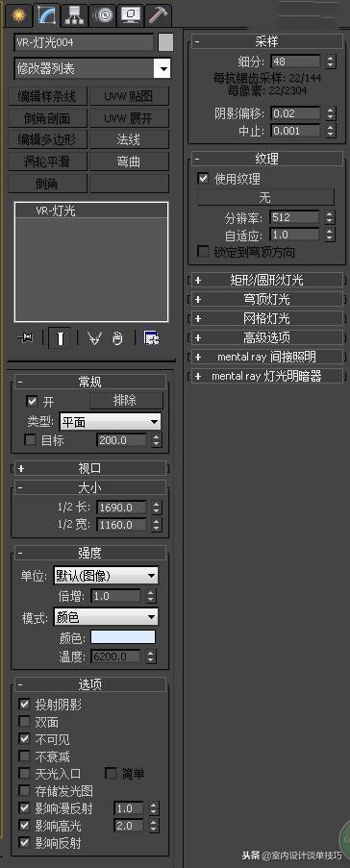
Task: Click the 编辑多边形 modifier button
Action: coord(47,139)
